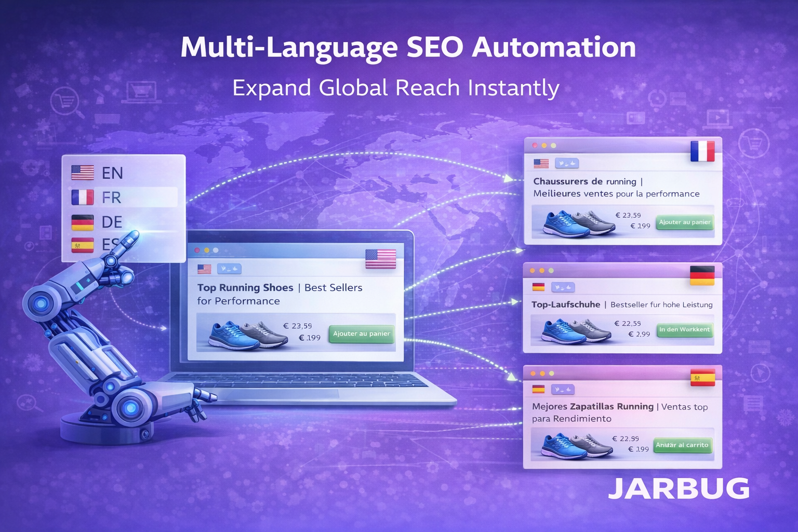
Task: Click the US flag icon inside the France card header
Action: coord(540,163)
